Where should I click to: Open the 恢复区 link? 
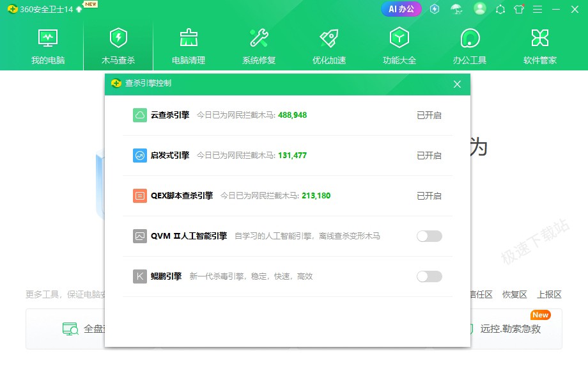[514, 294]
